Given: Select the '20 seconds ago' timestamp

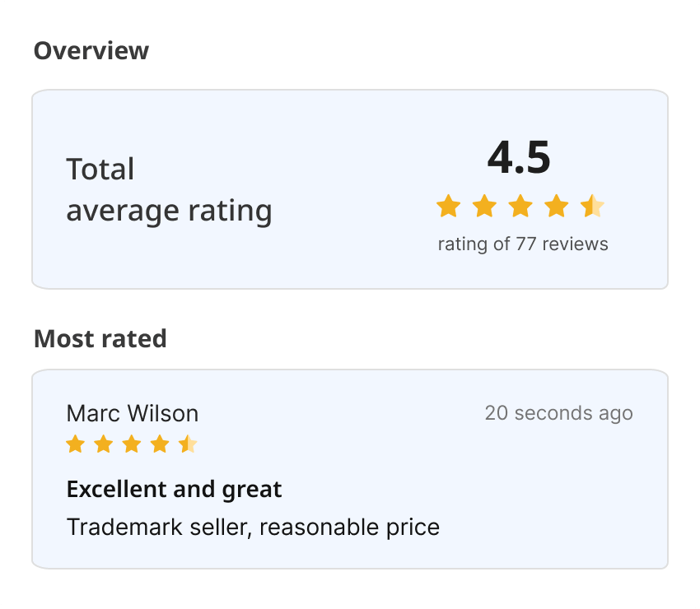Looking at the screenshot, I should point(558,413).
